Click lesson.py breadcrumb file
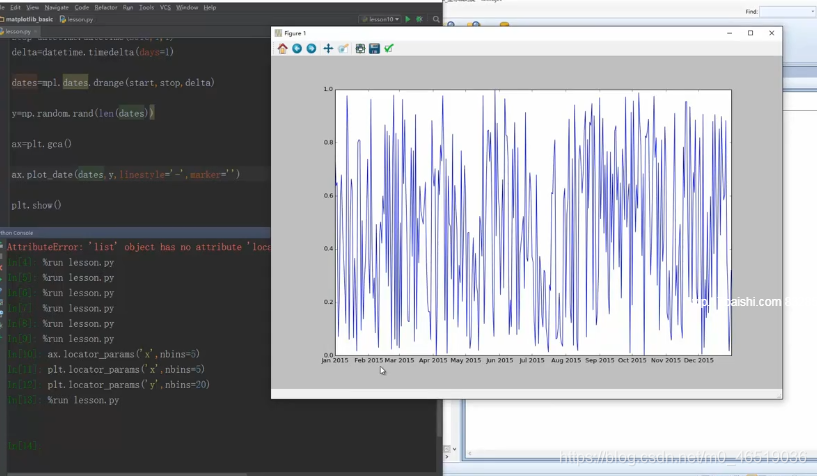 [x=77, y=19]
